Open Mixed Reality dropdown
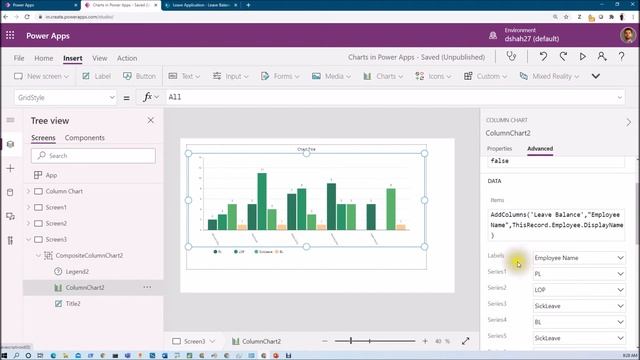This screenshot has width=640, height=360. click(549, 76)
